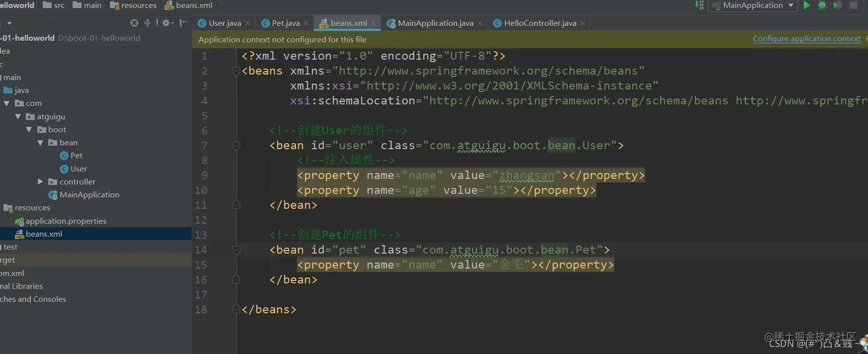This screenshot has height=354, width=868.
Task: Click the closing </beans> tag
Action: [x=269, y=309]
